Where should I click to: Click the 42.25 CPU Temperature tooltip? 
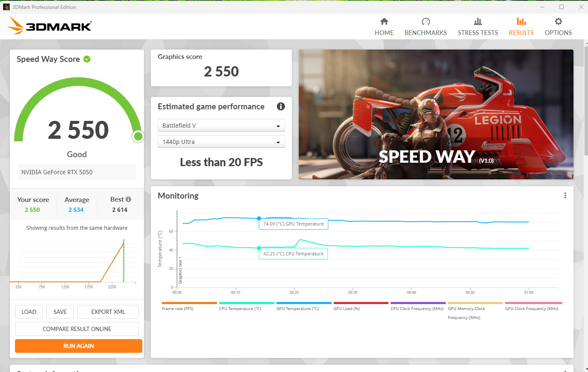pyautogui.click(x=294, y=254)
